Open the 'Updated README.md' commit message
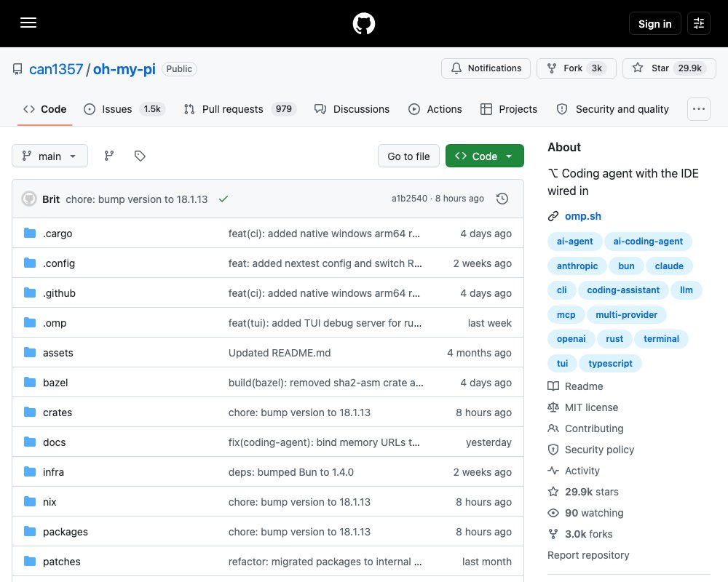This screenshot has height=582, width=728. [280, 353]
